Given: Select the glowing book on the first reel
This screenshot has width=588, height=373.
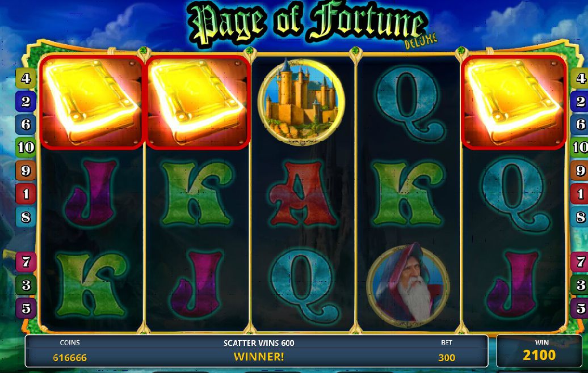Looking at the screenshot, I should point(92,102).
